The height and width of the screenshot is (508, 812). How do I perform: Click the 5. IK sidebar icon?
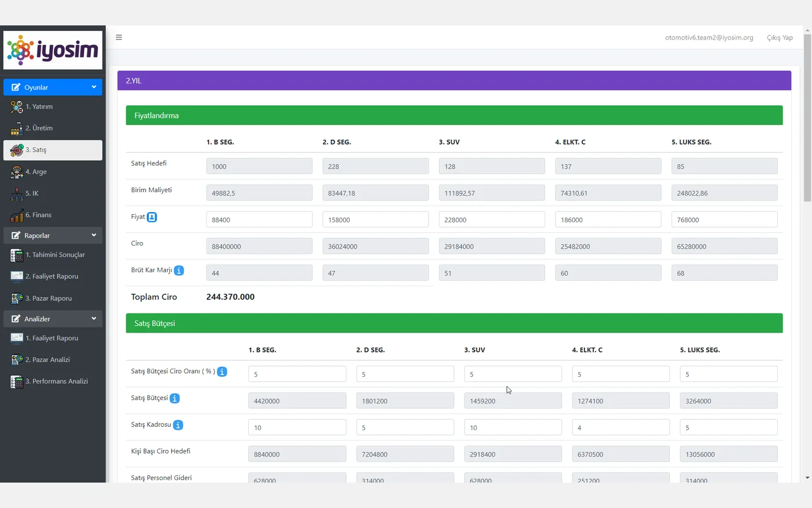(17, 193)
